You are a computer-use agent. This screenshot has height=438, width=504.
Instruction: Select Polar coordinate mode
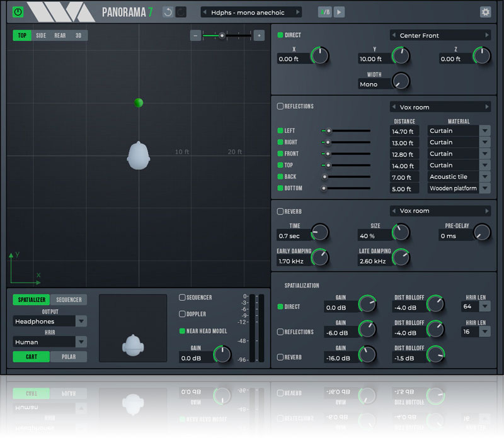point(69,357)
